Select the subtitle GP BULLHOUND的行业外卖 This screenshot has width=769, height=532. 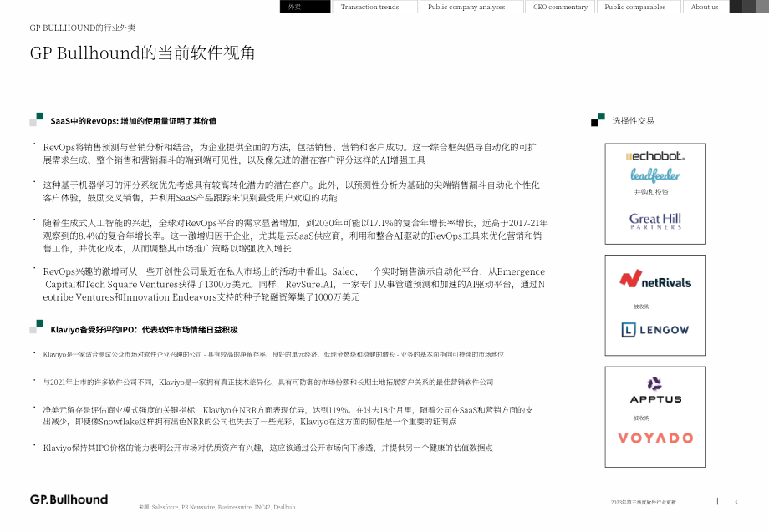[83, 28]
